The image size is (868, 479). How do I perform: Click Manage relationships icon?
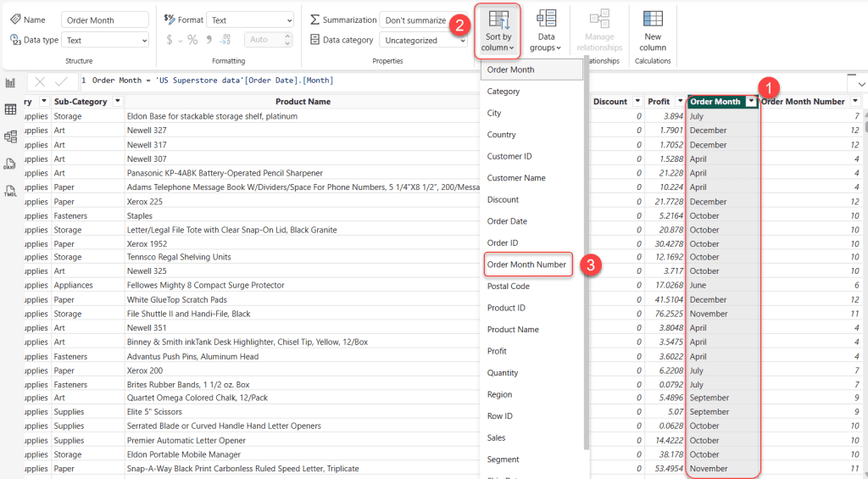click(x=599, y=19)
